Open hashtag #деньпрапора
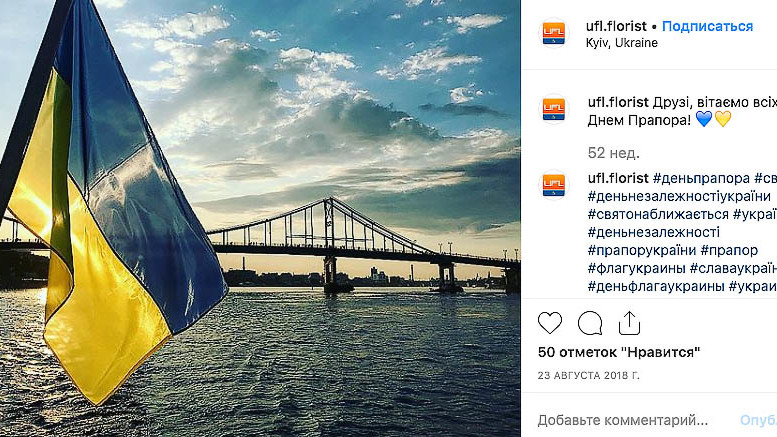This screenshot has width=777, height=437. [700, 178]
